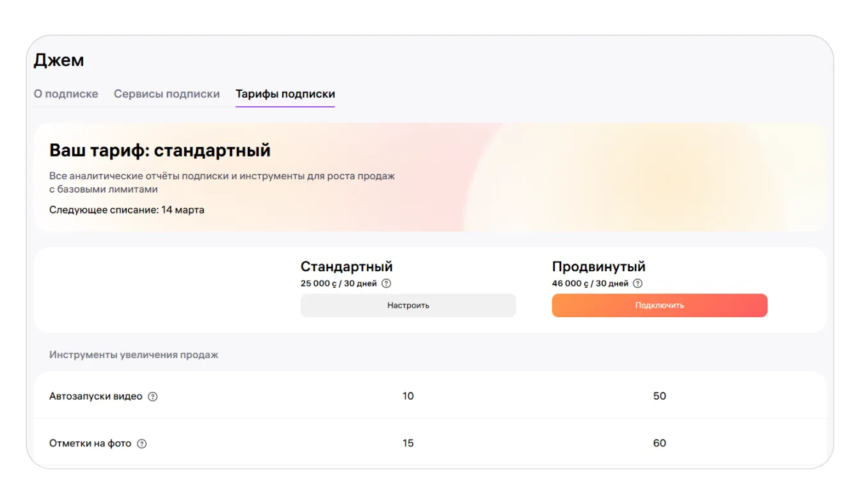Select the Стандартный plan title
Viewport: 860px width, 504px height.
coord(346,266)
